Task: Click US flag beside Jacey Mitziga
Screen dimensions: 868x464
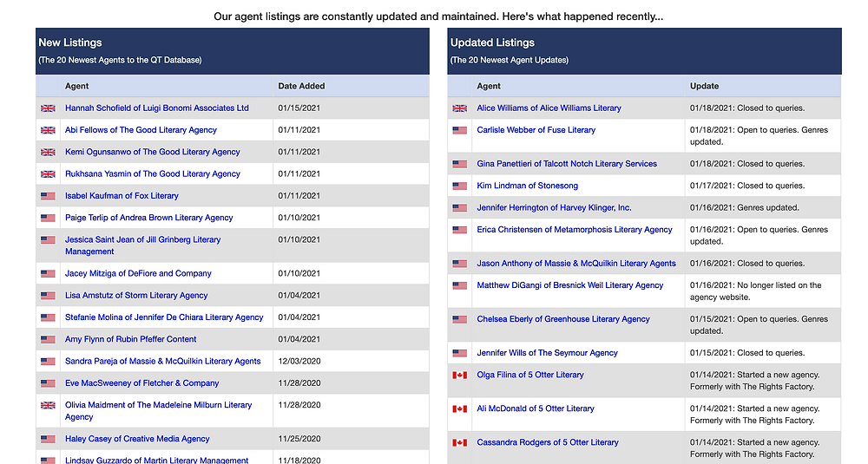Action: [48, 274]
